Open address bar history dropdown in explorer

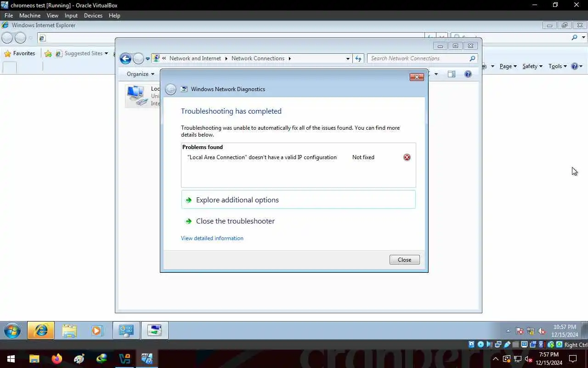tap(348, 58)
